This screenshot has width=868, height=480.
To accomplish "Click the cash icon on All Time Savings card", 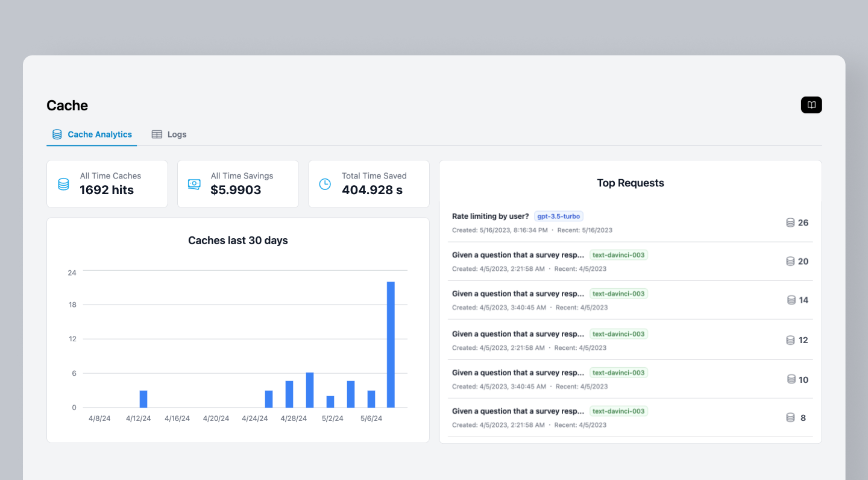I will point(193,184).
